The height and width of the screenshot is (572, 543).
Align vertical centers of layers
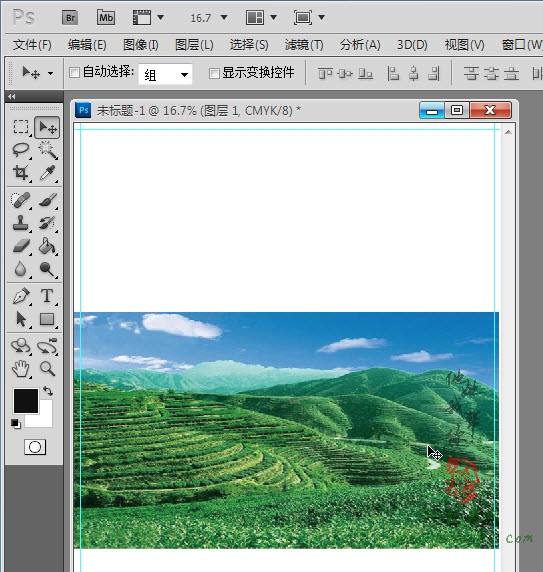click(x=345, y=74)
